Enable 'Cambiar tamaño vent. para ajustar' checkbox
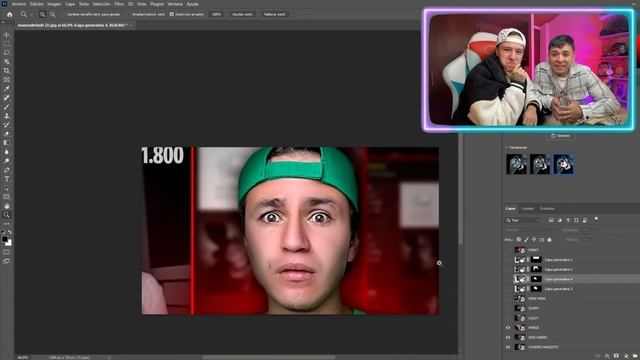Screen dimensions: 640x360 (64, 14)
